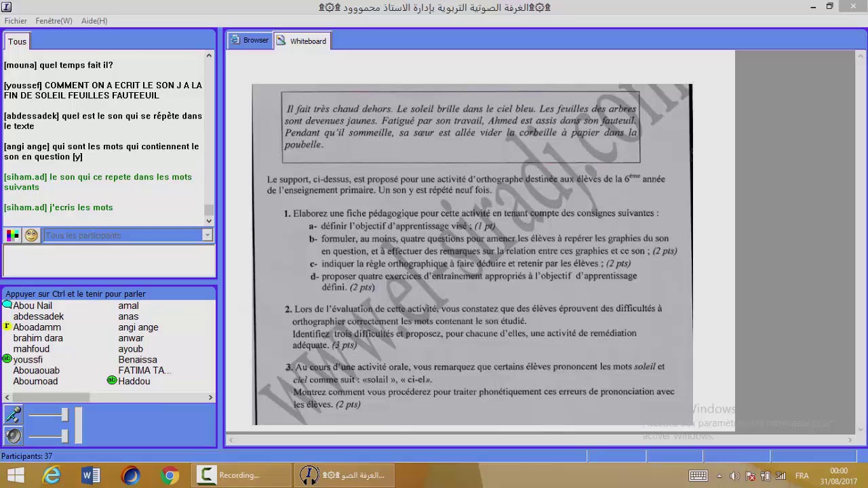Toggle the microphone button

pyautogui.click(x=14, y=414)
